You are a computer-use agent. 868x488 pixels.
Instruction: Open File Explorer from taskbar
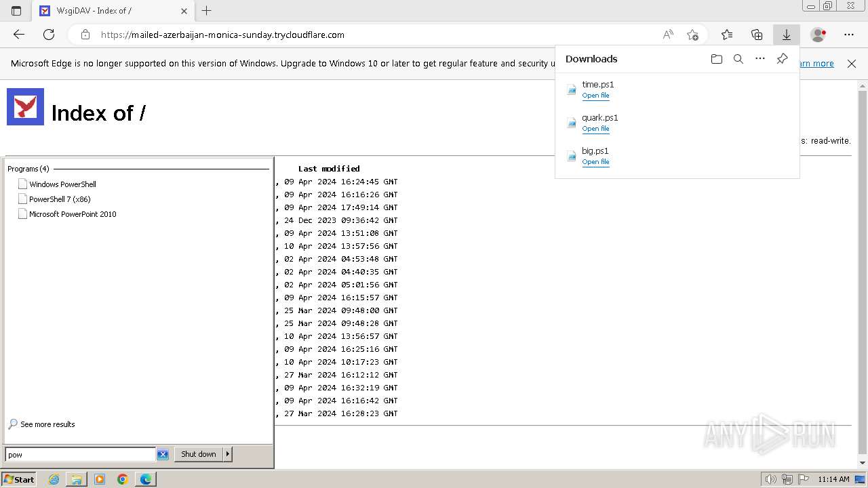pyautogui.click(x=77, y=479)
